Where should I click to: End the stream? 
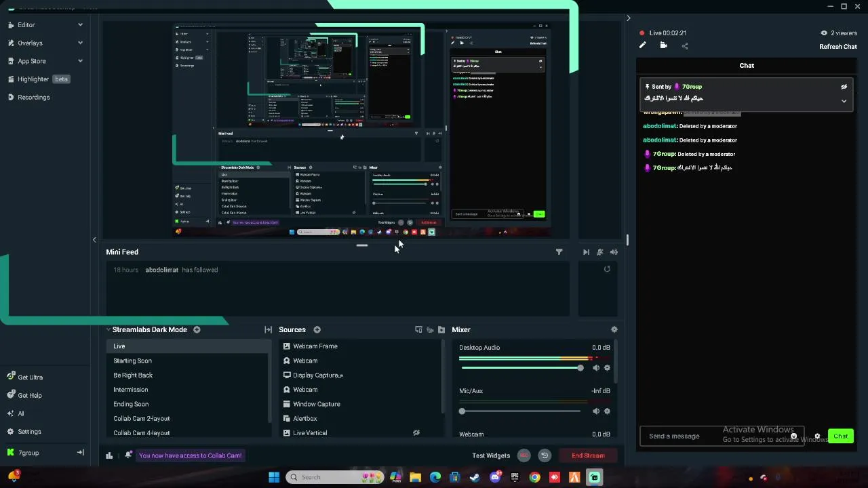coord(588,455)
